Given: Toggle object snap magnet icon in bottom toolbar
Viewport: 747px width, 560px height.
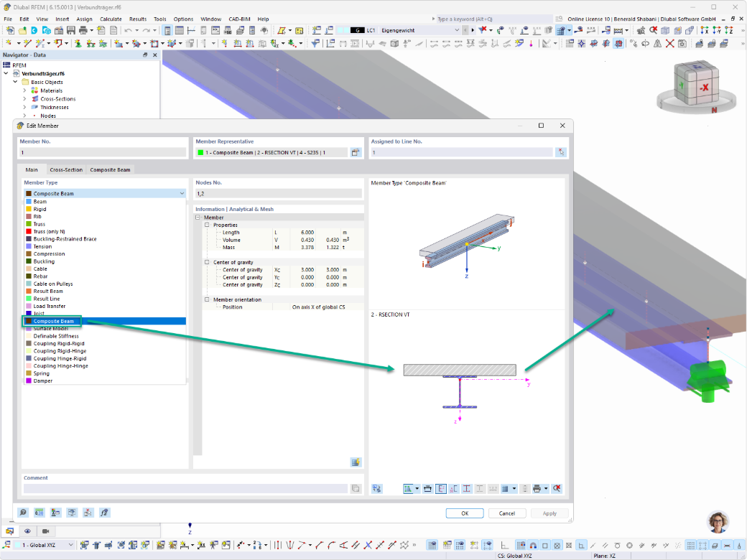Looking at the screenshot, I should click(x=533, y=545).
